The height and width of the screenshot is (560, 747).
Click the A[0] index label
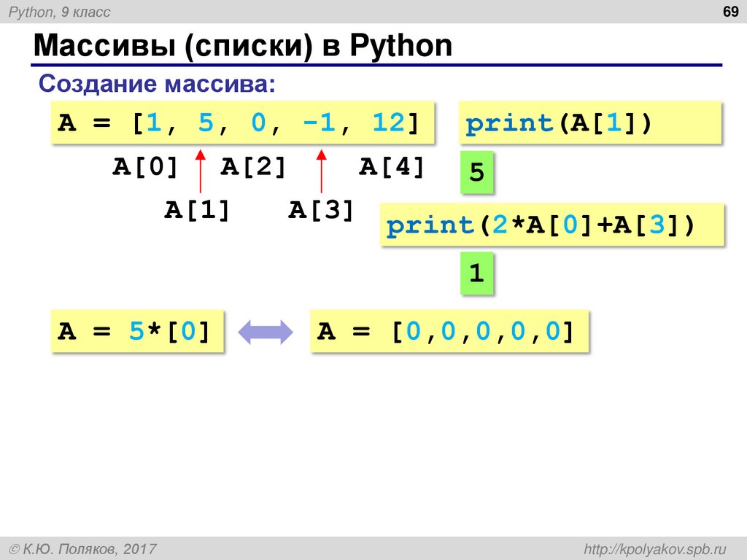tap(145, 167)
